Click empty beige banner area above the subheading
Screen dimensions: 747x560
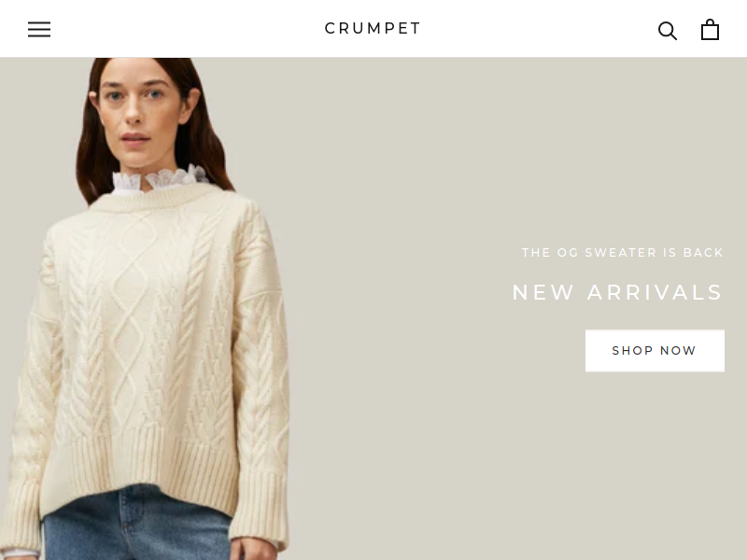point(524,152)
